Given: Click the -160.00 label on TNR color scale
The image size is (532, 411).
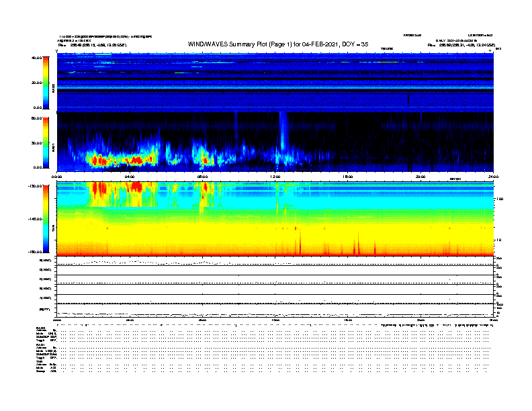Looking at the screenshot, I should (35, 252).
